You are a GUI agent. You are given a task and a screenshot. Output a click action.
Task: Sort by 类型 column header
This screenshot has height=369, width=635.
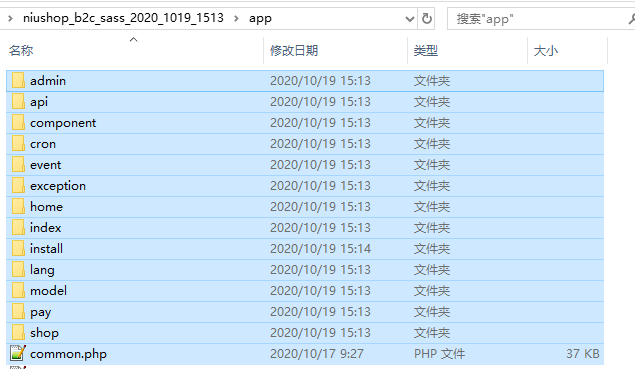coord(426,51)
